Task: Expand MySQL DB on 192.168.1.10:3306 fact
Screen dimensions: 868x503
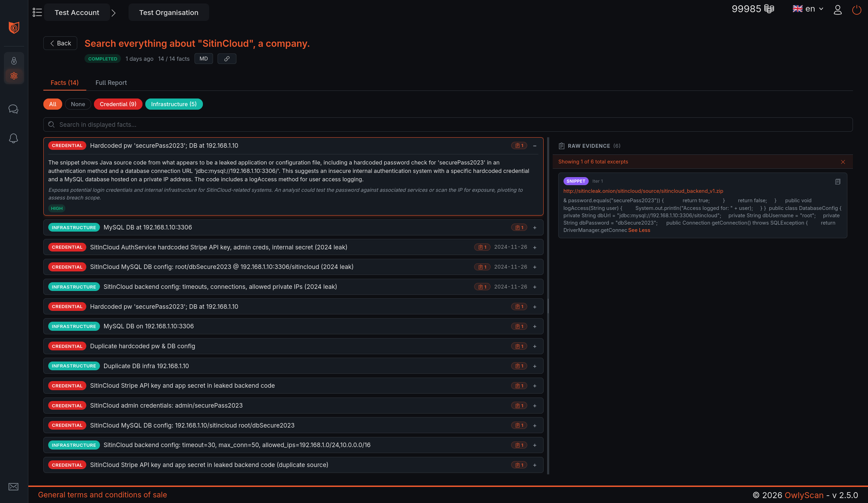Action: [x=535, y=327]
